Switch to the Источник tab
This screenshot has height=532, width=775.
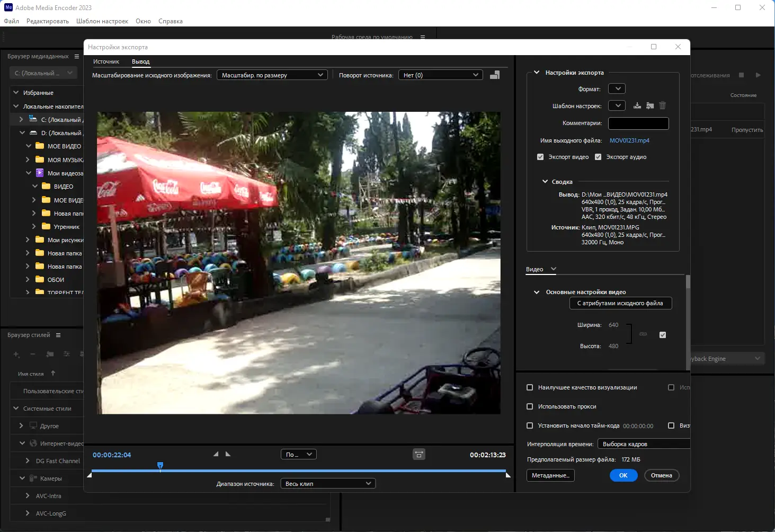[x=106, y=61]
